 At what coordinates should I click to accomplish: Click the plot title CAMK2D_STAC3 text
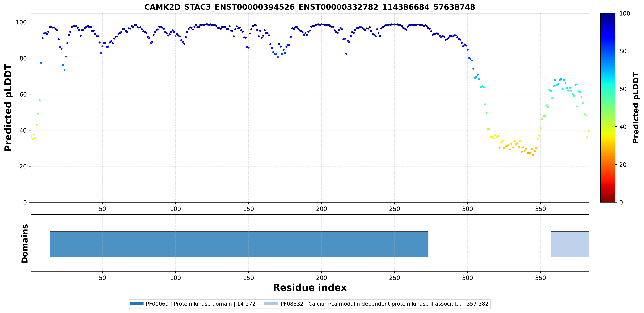pos(310,7)
